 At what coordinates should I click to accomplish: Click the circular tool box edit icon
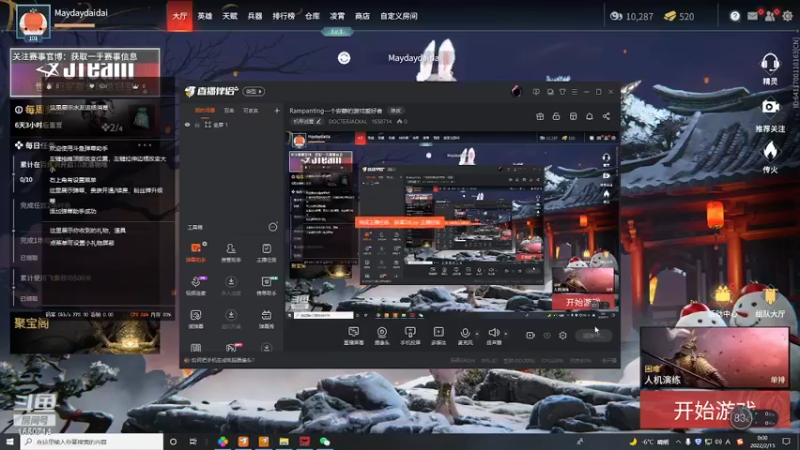point(273,227)
